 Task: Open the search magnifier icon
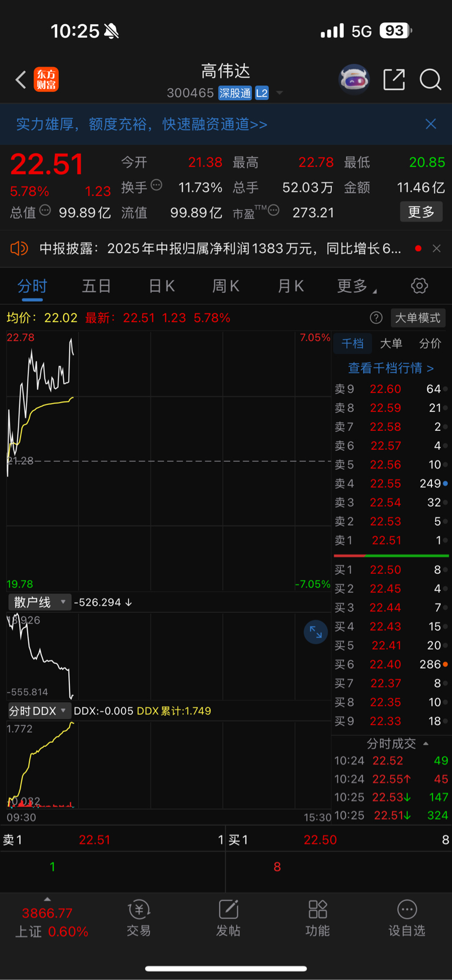coord(430,79)
